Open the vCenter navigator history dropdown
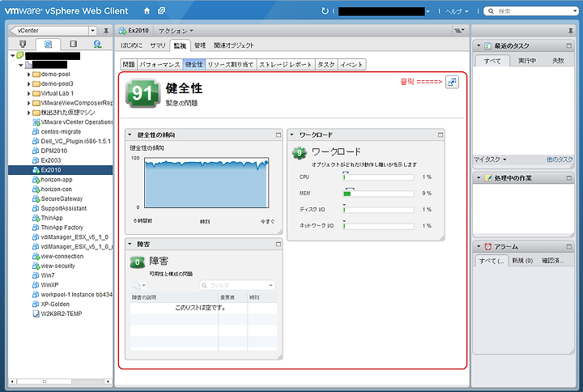The width and height of the screenshot is (583, 392). [93, 31]
